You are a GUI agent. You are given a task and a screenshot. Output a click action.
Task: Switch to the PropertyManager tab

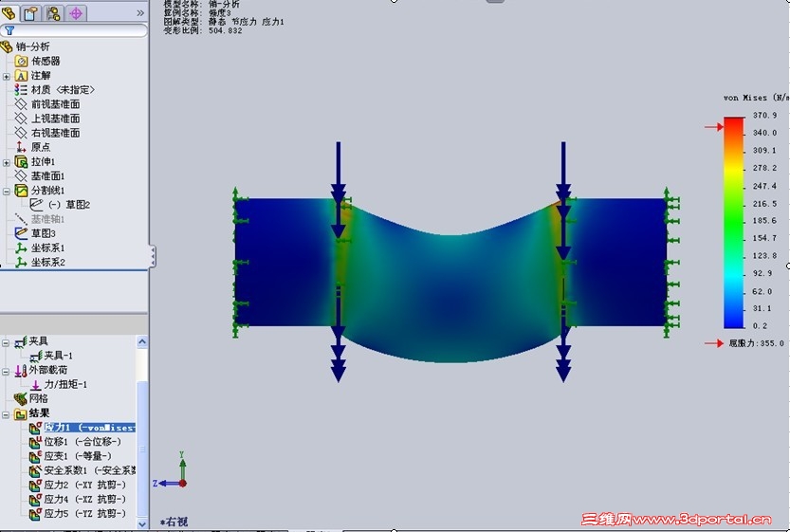point(31,13)
